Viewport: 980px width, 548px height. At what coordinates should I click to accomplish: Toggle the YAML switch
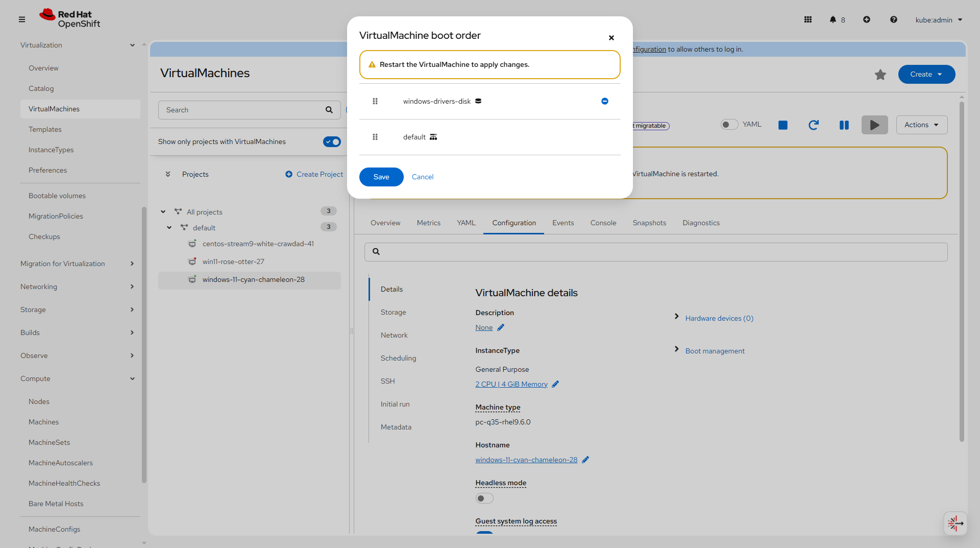[729, 125]
